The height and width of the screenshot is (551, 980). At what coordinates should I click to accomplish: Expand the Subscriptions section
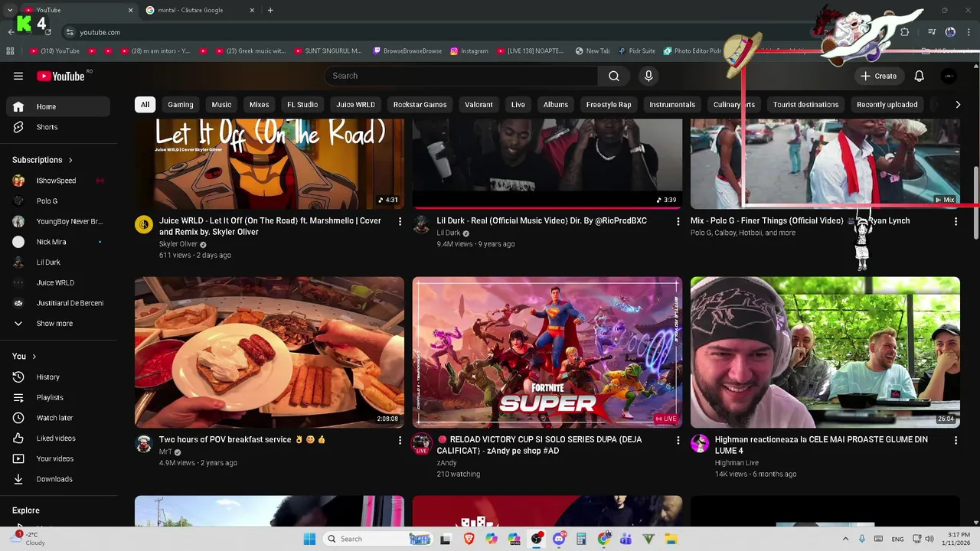tap(43, 160)
